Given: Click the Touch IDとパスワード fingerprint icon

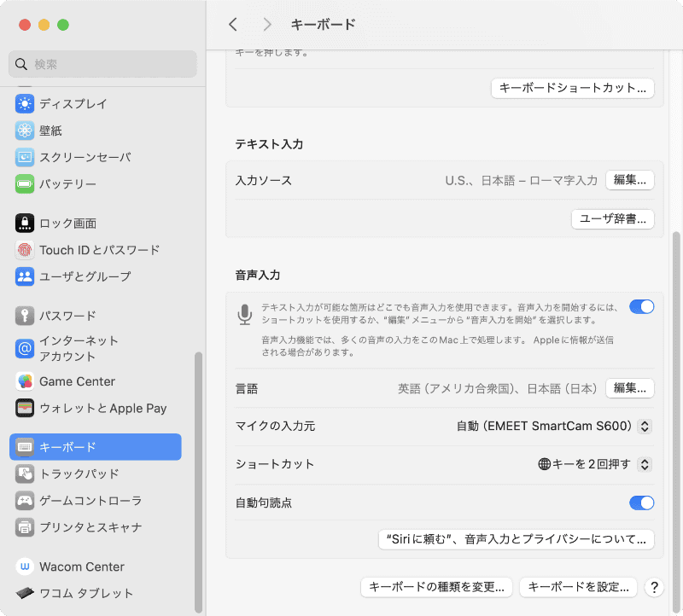Looking at the screenshot, I should tap(27, 250).
